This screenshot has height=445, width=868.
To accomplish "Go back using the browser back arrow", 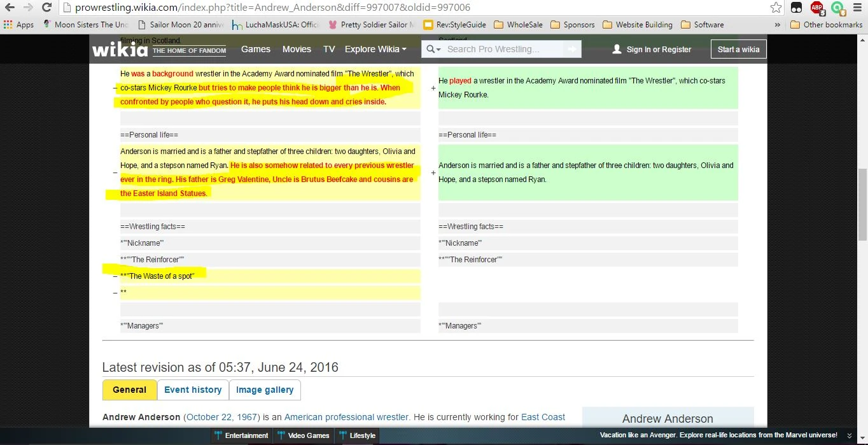I will [x=10, y=8].
